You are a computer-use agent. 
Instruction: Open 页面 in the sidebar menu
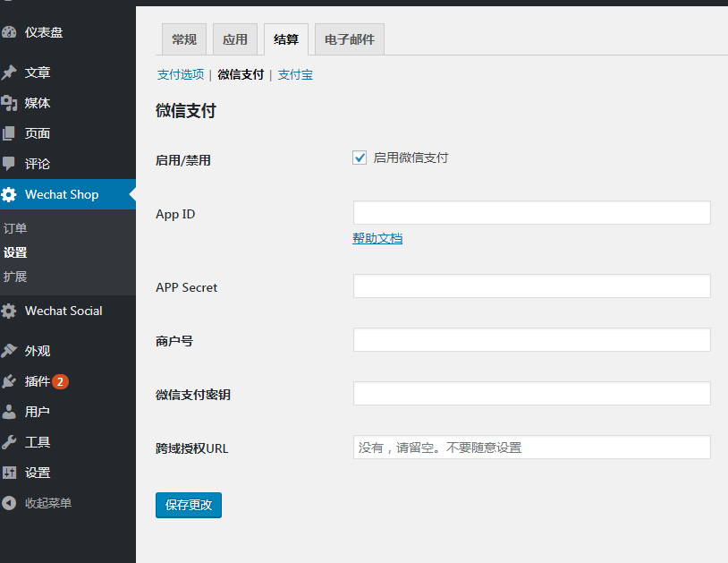(x=38, y=133)
